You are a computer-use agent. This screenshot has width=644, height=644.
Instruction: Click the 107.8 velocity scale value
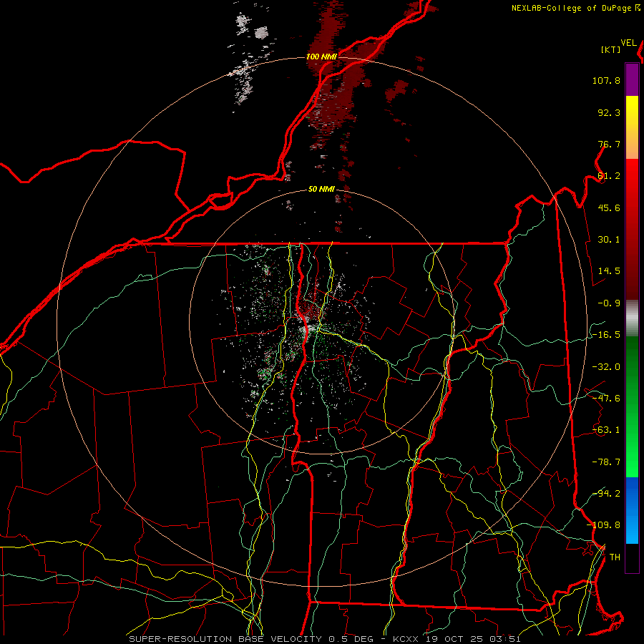(606, 80)
